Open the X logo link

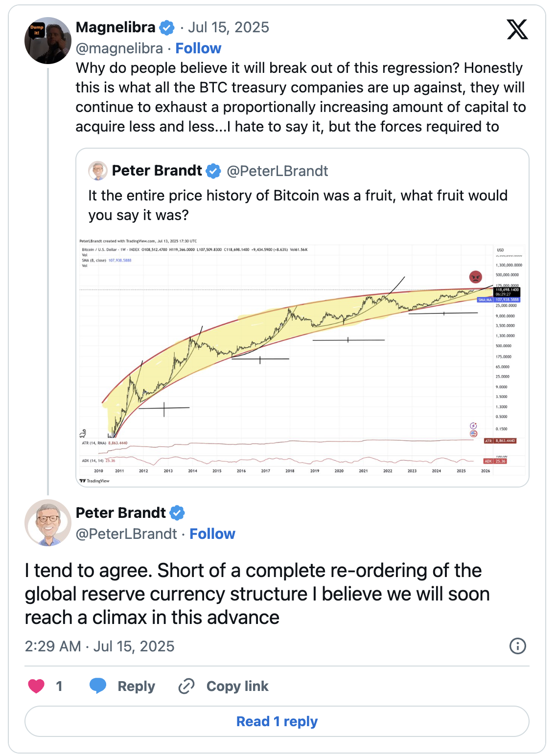click(x=517, y=29)
